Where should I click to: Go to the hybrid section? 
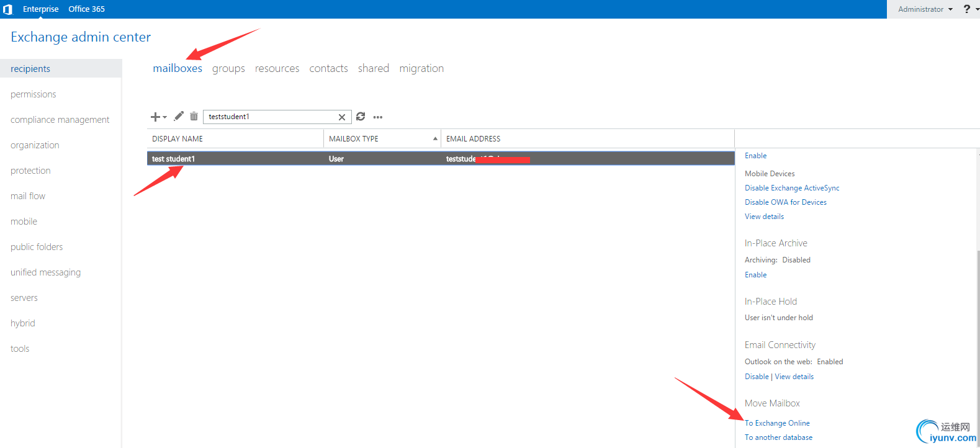click(x=23, y=323)
